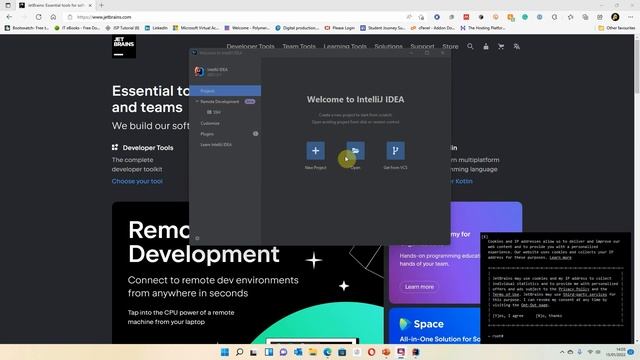Click the Space product card
Image resolution: width=640 pixels, height=360 pixels.
(435, 326)
